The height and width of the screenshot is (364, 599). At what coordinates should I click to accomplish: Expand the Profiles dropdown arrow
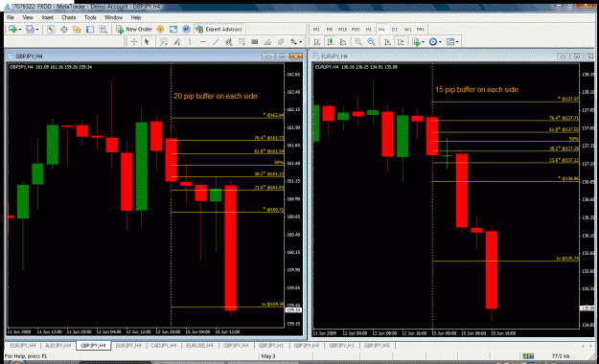click(37, 30)
